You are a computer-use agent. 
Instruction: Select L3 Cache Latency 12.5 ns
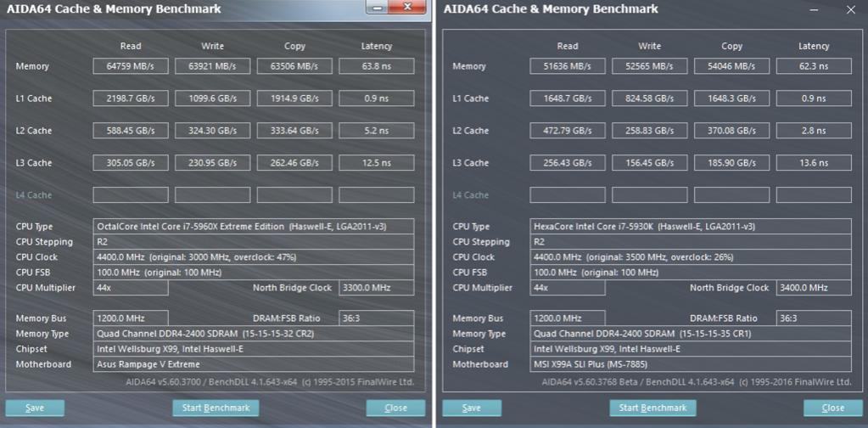[x=377, y=163]
